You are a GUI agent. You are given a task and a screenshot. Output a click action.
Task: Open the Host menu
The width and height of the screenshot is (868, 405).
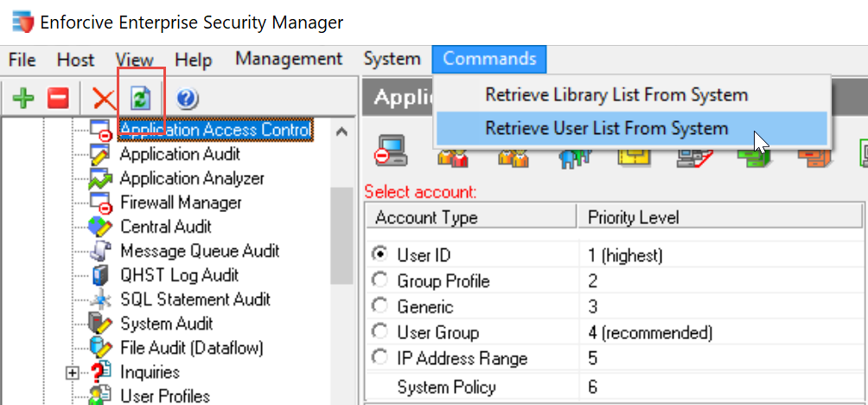coord(76,60)
